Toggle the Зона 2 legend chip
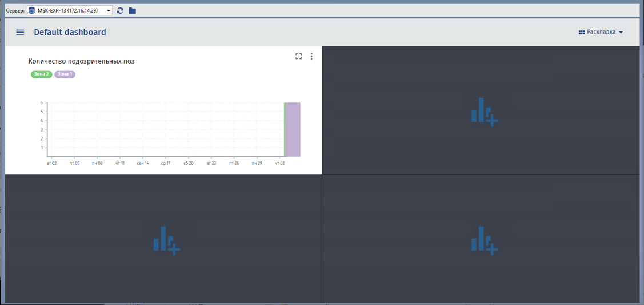Viewport: 644px width, 305px height. [x=41, y=74]
